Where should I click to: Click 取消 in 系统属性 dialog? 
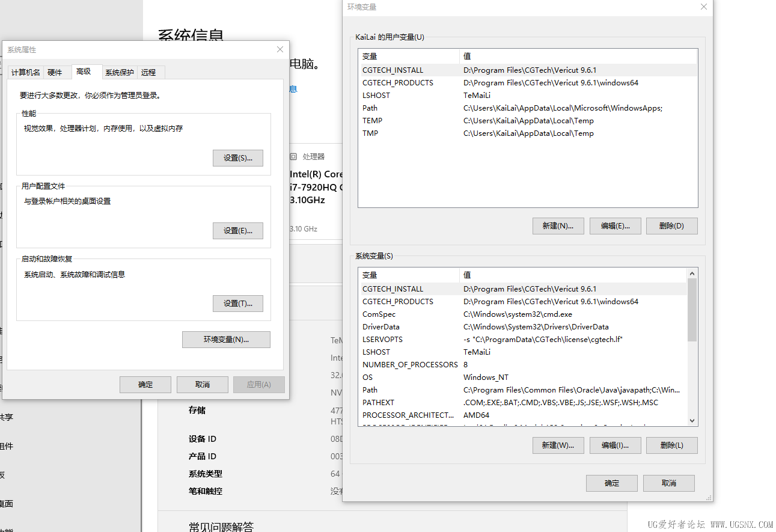(x=203, y=385)
